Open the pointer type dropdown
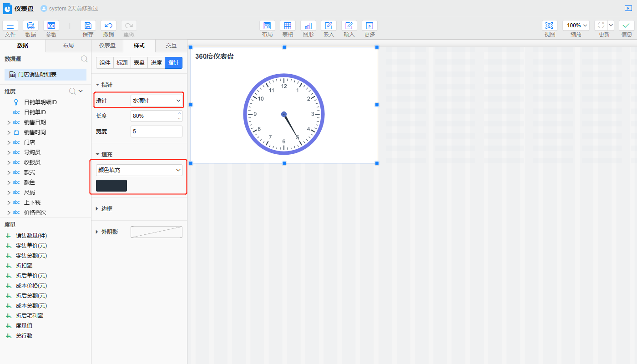 [x=157, y=100]
